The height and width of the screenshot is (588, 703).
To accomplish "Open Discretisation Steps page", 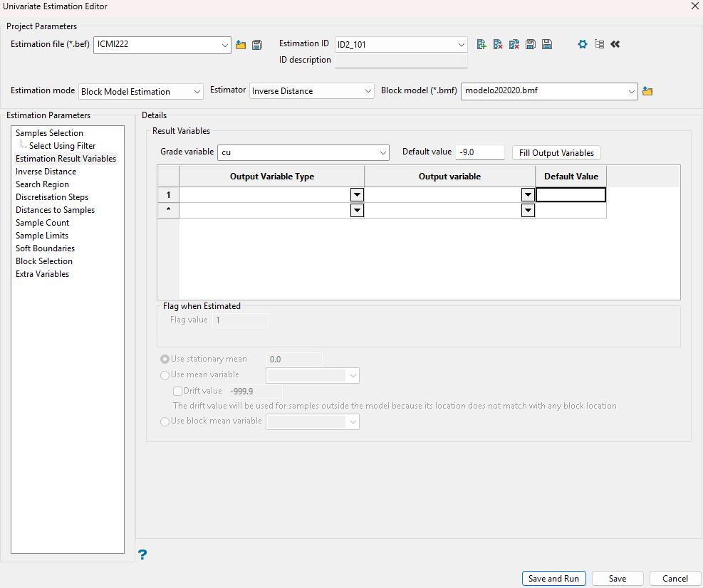I will [x=52, y=197].
